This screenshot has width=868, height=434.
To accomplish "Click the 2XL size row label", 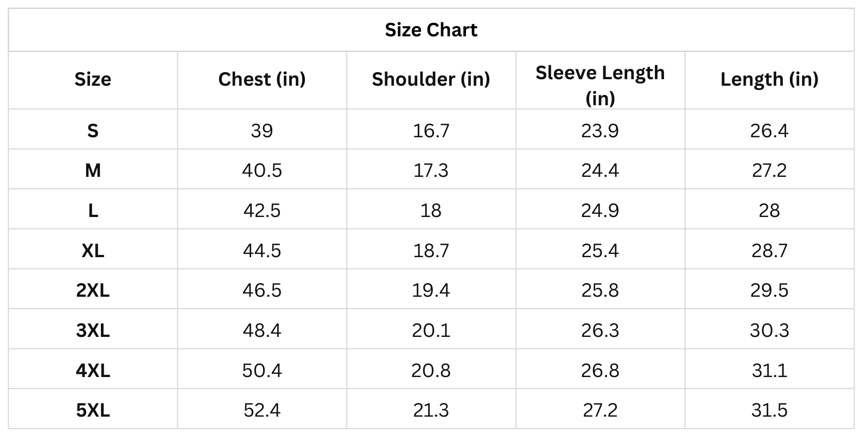I will [x=93, y=290].
